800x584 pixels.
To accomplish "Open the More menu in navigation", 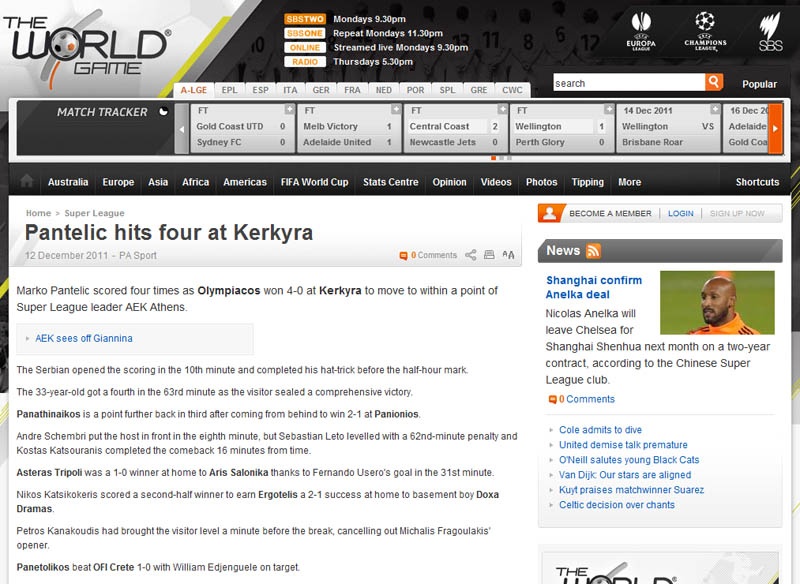I will tap(629, 182).
